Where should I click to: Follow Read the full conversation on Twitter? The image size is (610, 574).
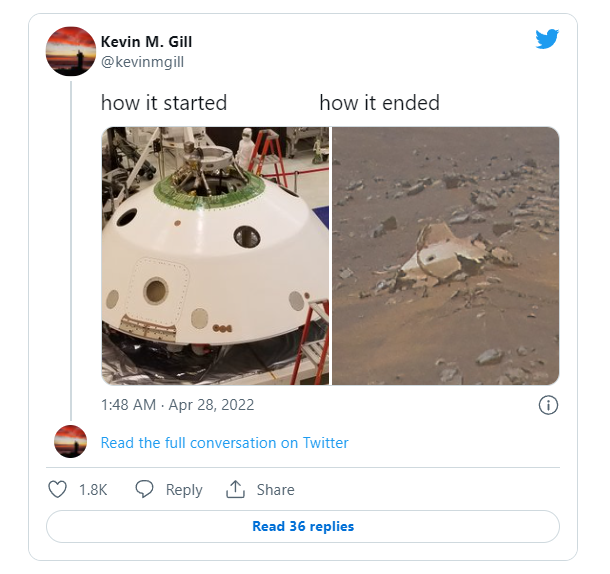[224, 443]
